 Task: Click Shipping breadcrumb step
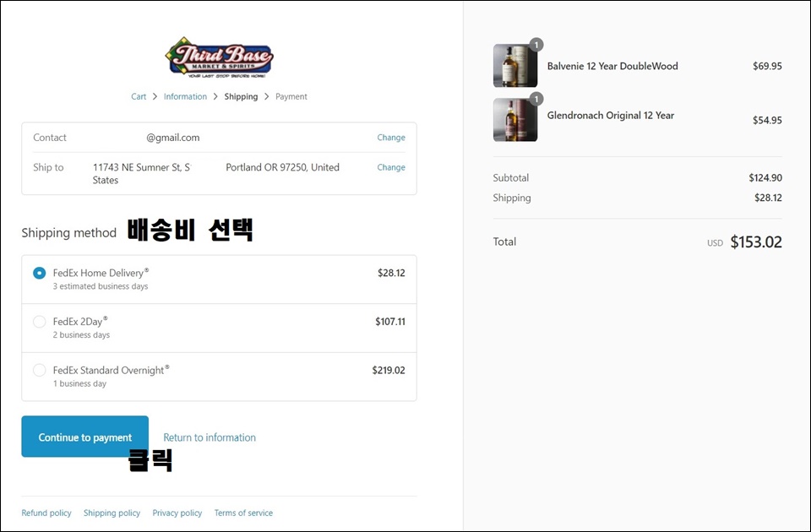tap(241, 96)
